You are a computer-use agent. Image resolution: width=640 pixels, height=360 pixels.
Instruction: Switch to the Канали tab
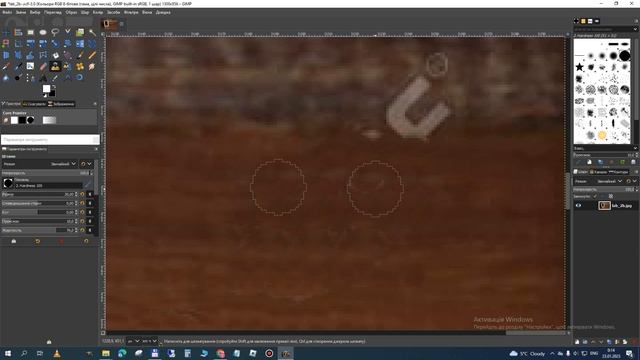[599, 172]
